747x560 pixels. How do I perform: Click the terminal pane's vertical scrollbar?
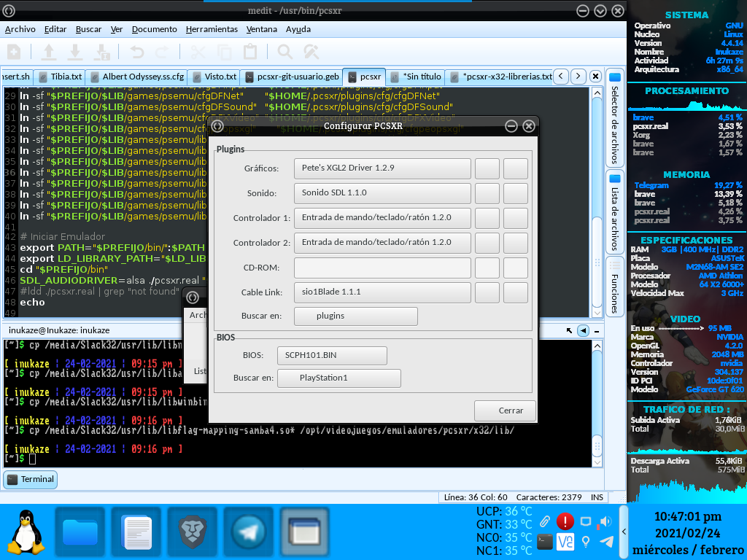[597, 404]
